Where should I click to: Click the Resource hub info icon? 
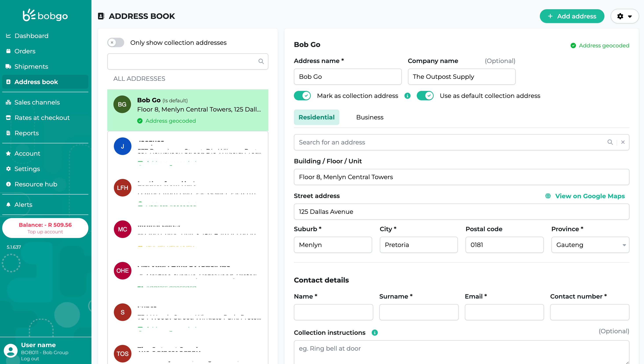pos(9,184)
